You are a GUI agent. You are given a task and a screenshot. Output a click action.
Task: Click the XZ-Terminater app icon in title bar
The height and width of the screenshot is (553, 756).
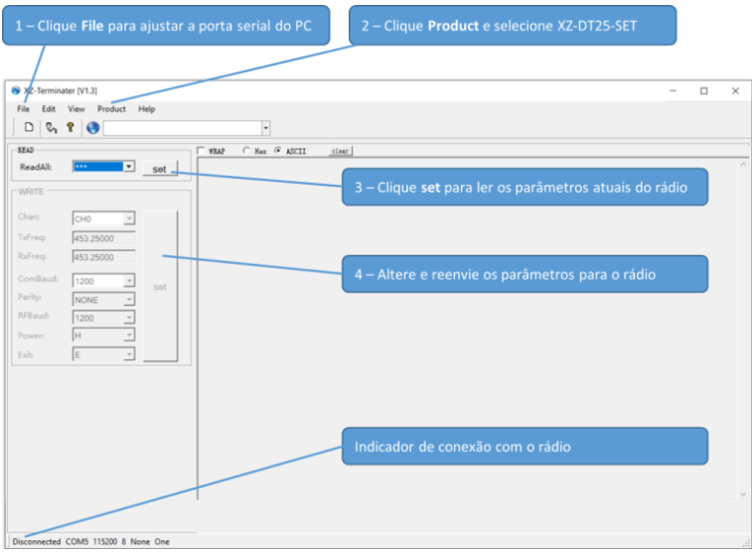click(x=16, y=90)
